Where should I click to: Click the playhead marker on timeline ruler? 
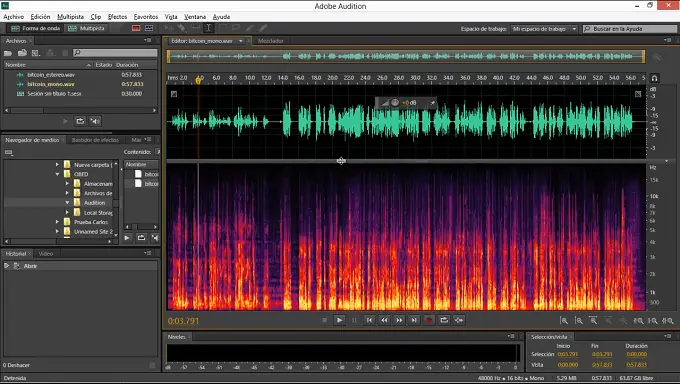tap(198, 80)
